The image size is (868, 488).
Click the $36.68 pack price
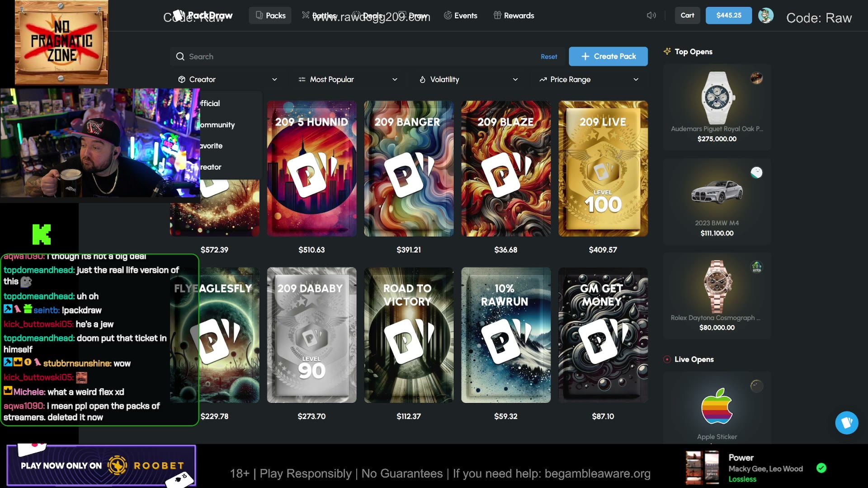coord(506,250)
